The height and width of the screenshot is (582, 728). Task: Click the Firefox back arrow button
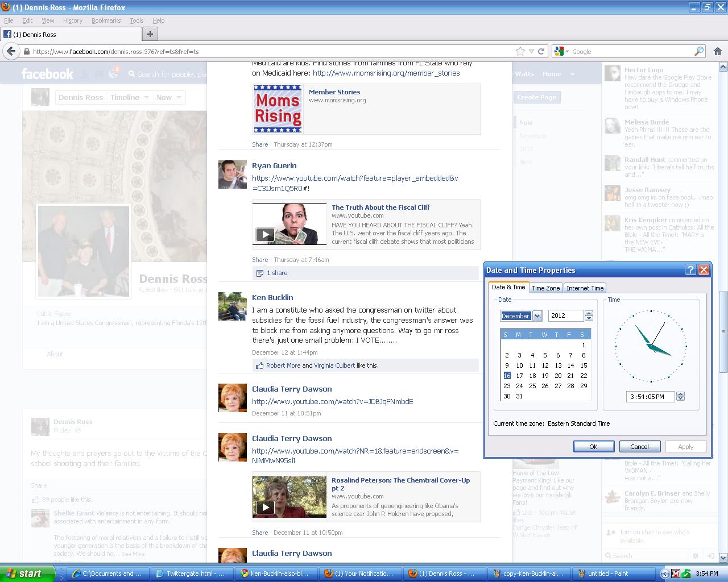tap(11, 51)
